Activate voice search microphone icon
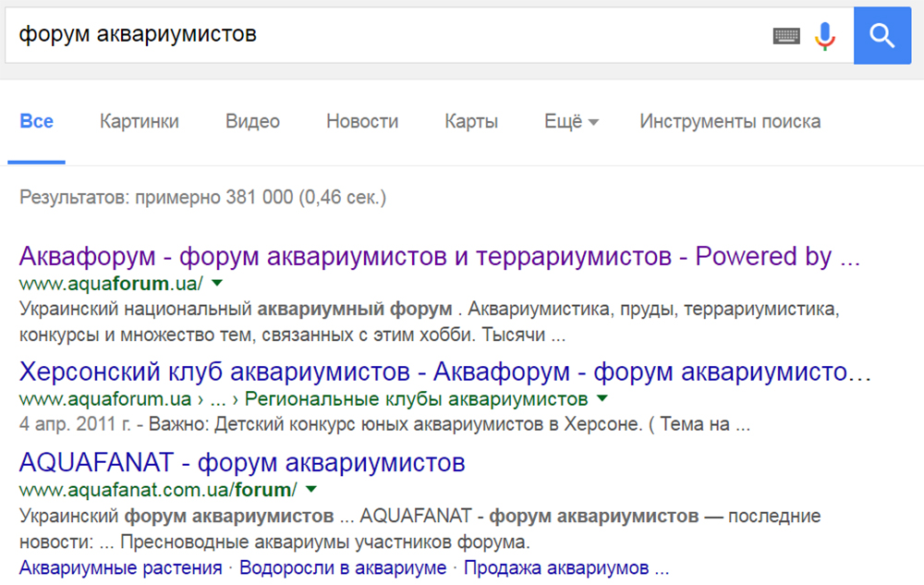 click(824, 36)
